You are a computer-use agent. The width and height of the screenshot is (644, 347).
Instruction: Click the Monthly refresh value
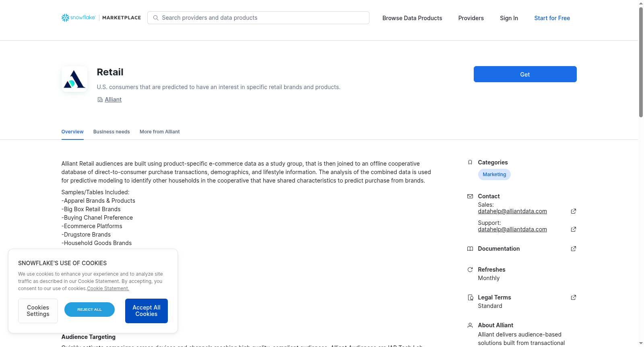click(489, 278)
